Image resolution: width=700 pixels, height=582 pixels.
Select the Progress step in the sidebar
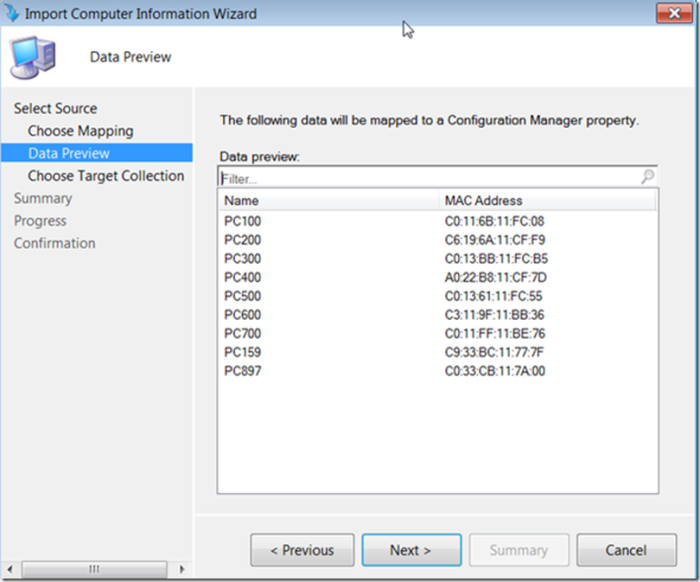tap(40, 221)
